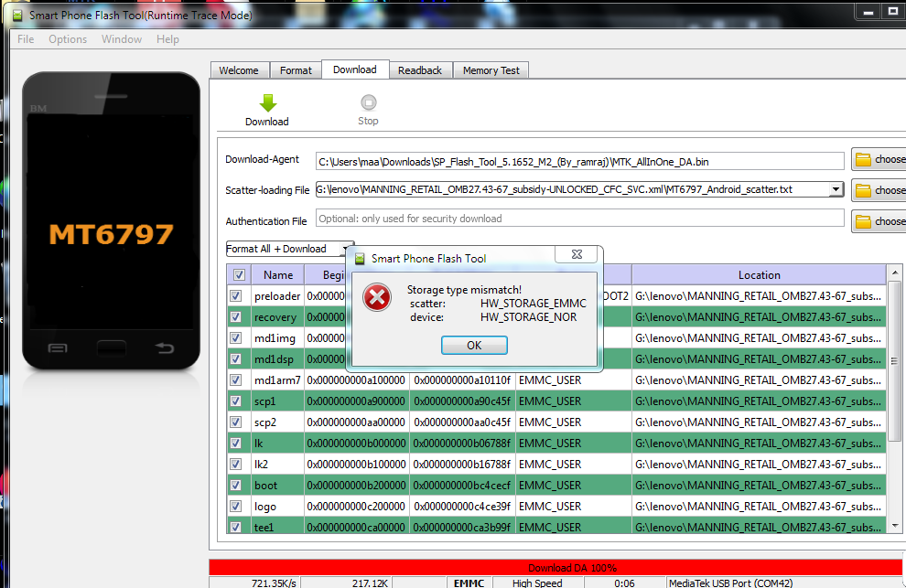This screenshot has width=906, height=588.
Task: Uncheck the scp1 partition checkbox
Action: [236, 401]
